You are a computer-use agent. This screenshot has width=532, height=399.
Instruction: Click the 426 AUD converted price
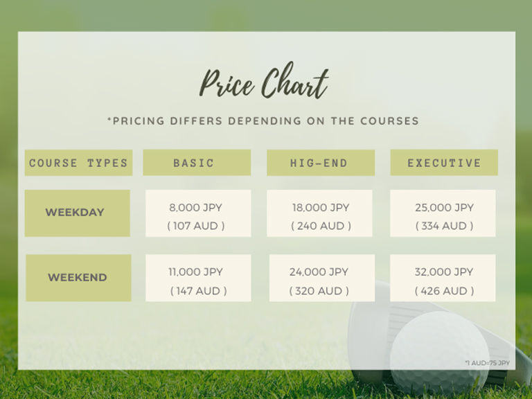click(x=444, y=291)
